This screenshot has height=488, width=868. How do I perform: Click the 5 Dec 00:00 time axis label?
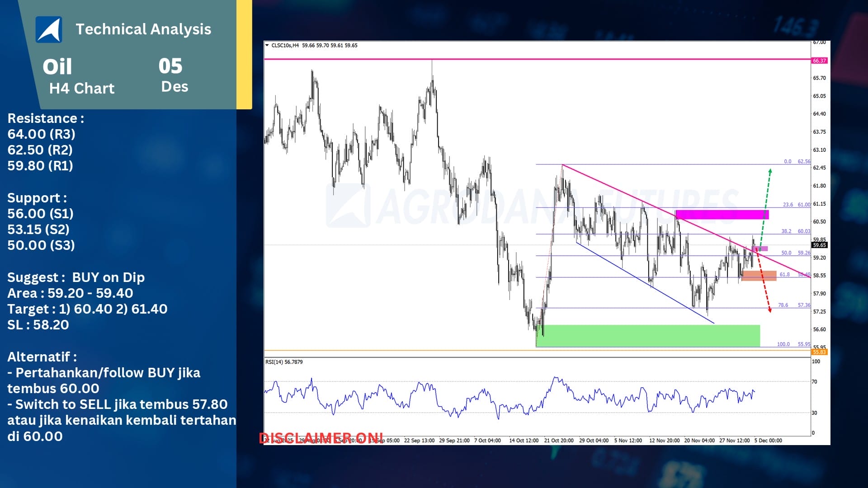pos(768,441)
